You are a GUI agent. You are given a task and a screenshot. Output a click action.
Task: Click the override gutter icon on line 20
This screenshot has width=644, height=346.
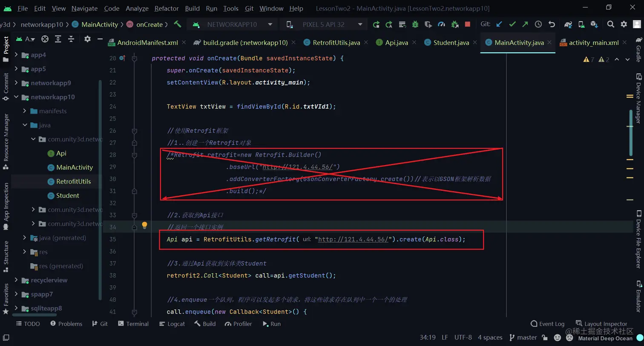point(123,58)
